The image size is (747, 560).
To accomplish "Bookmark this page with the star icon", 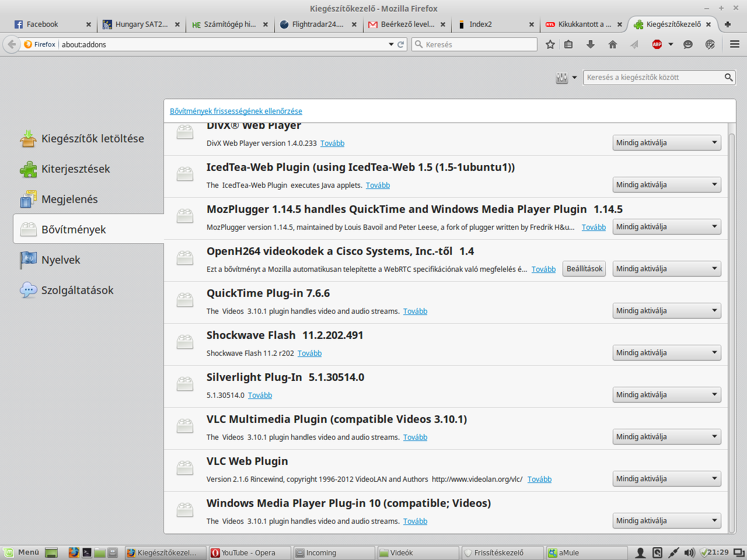I will click(550, 44).
